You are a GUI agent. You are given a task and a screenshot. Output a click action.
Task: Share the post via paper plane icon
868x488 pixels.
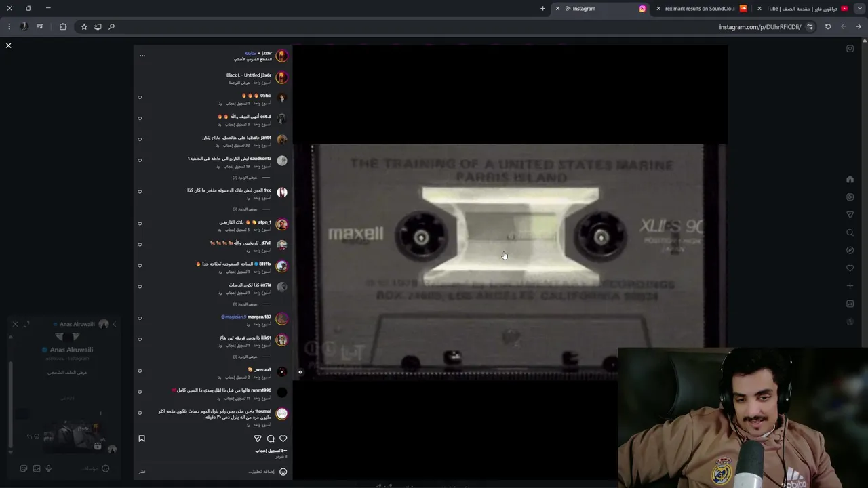[258, 439]
